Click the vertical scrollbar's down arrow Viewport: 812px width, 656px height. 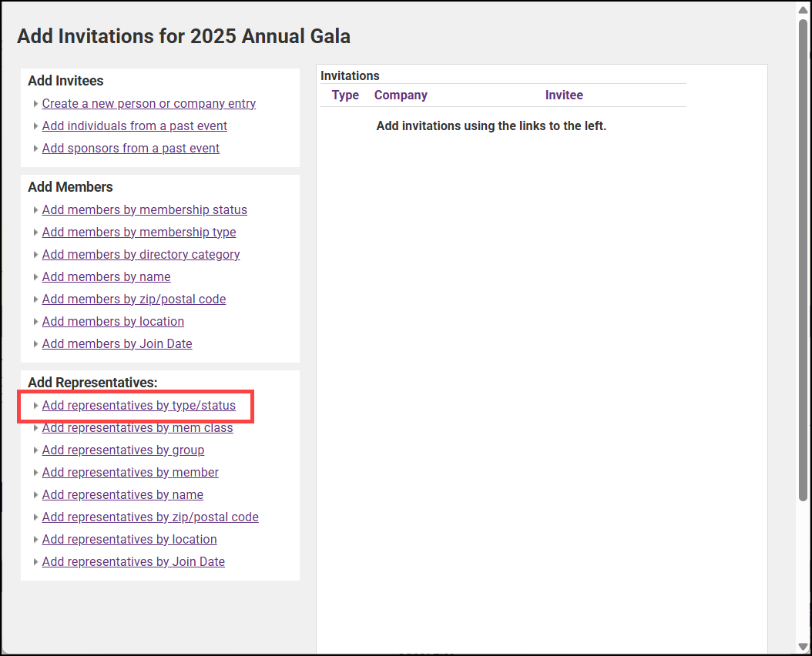(x=803, y=647)
